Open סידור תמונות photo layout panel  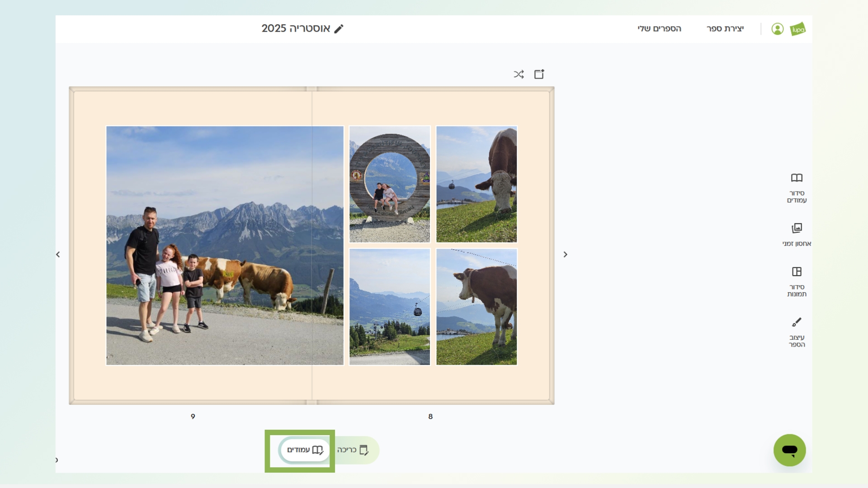[797, 282]
